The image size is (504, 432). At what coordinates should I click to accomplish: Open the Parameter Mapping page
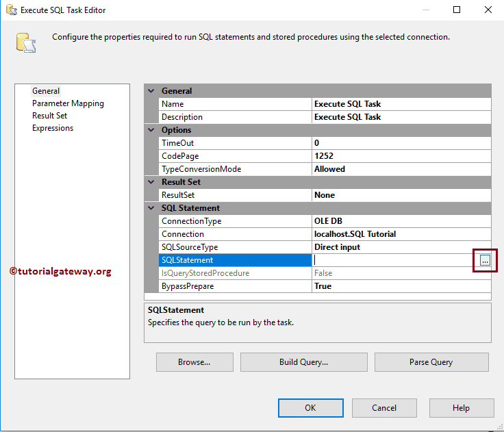pyautogui.click(x=68, y=103)
